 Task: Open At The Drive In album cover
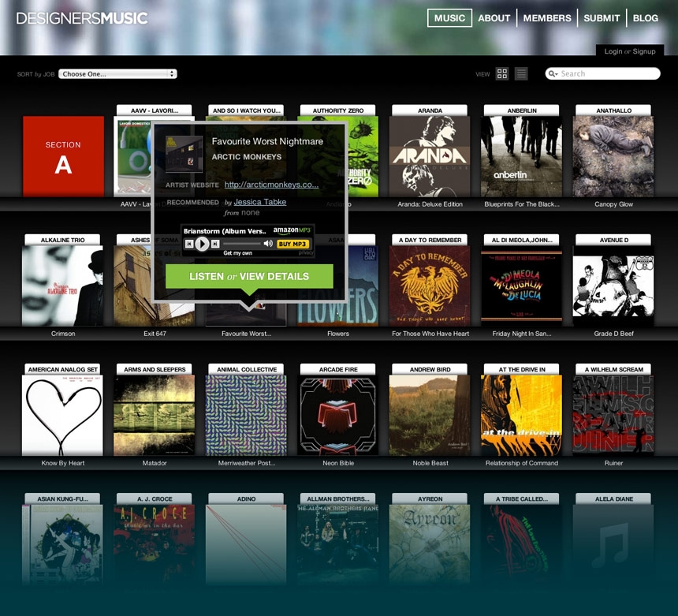[521, 416]
